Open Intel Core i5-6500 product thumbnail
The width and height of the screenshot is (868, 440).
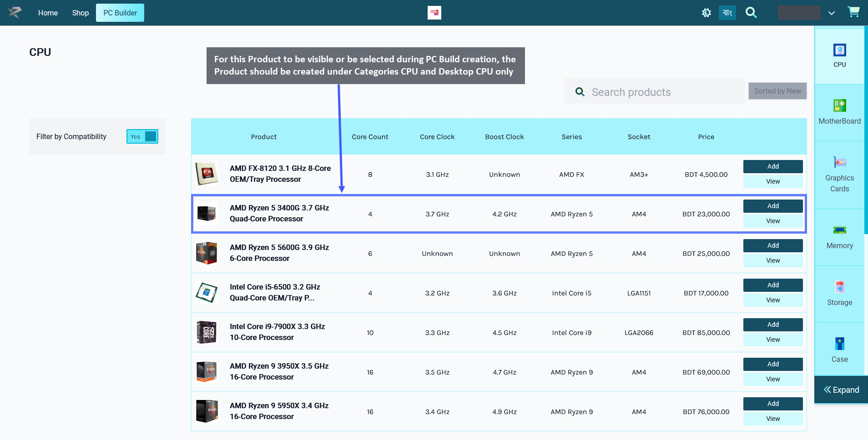(x=207, y=292)
